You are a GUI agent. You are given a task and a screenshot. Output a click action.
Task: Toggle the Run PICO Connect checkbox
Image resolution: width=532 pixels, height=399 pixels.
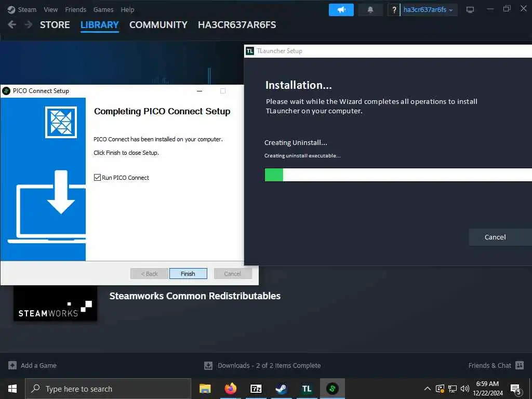(97, 178)
